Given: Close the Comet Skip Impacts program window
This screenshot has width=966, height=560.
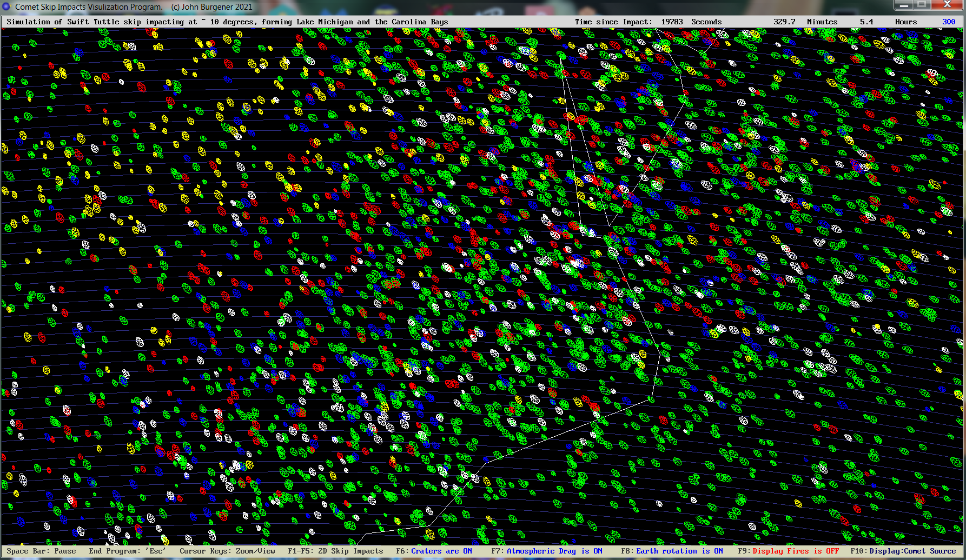Looking at the screenshot, I should (947, 5).
